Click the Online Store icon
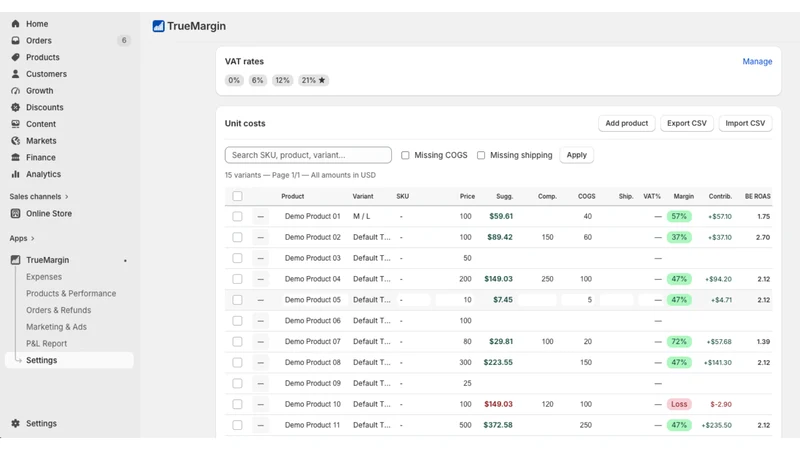This screenshot has height=450, width=800. pyautogui.click(x=15, y=213)
